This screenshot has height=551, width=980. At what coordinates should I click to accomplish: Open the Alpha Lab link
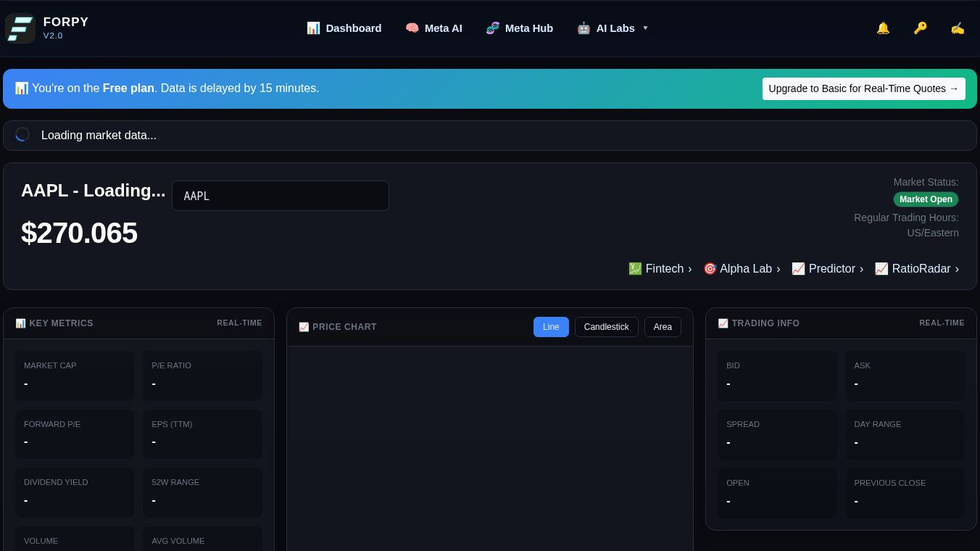click(742, 269)
